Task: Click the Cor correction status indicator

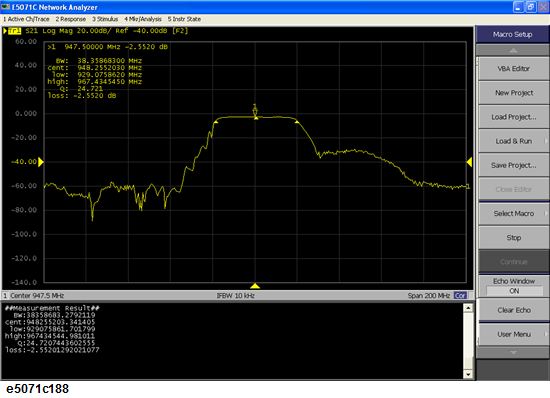Action: pos(460,296)
